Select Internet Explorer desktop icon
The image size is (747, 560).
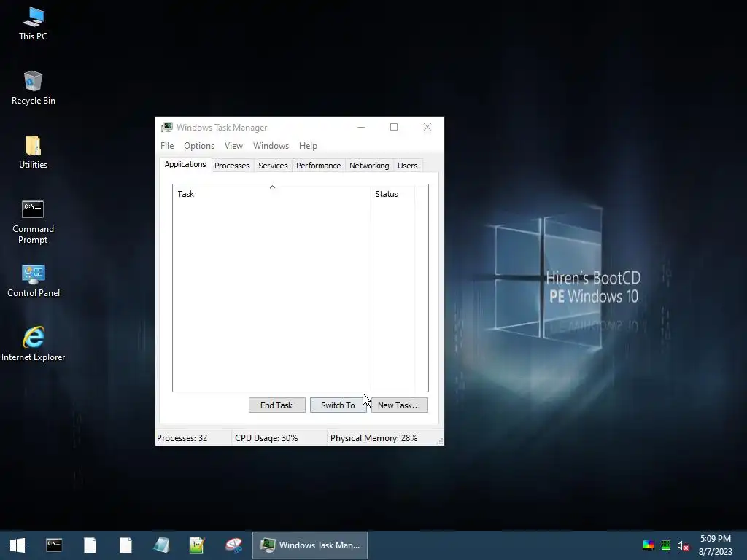(x=34, y=344)
